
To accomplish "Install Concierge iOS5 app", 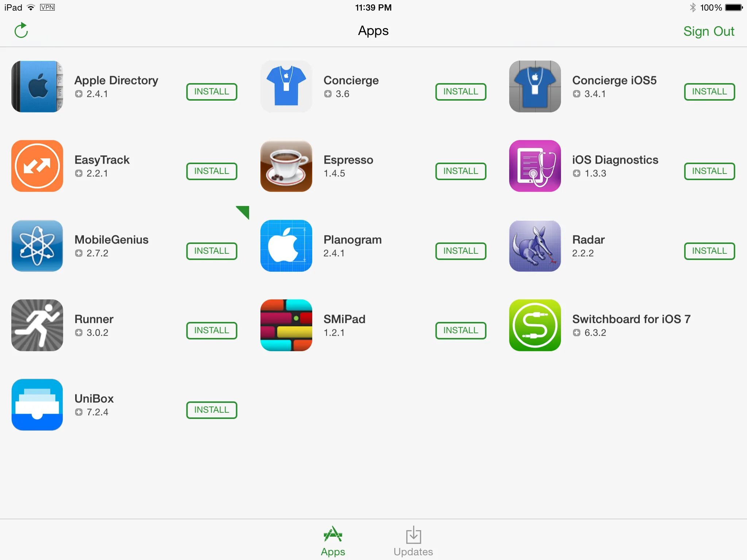I will (709, 92).
